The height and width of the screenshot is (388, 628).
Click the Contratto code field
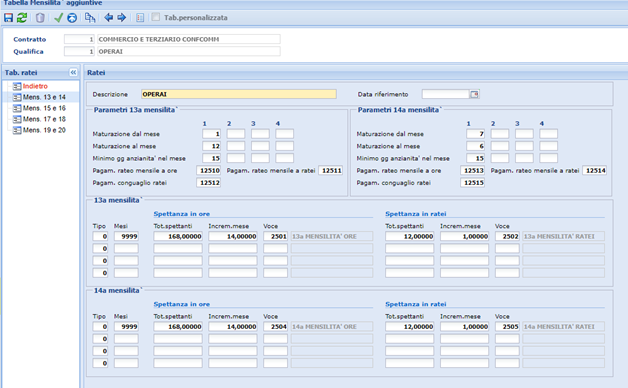tap(79, 39)
